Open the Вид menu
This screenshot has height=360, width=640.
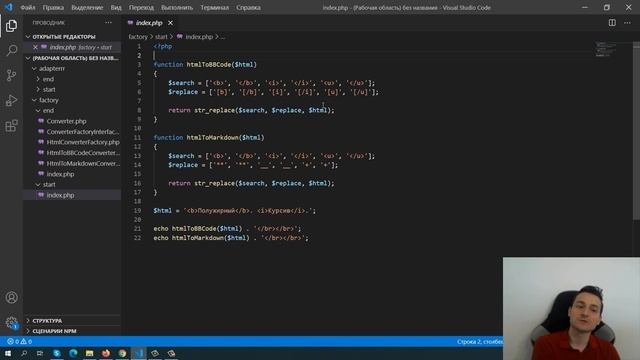click(x=116, y=7)
